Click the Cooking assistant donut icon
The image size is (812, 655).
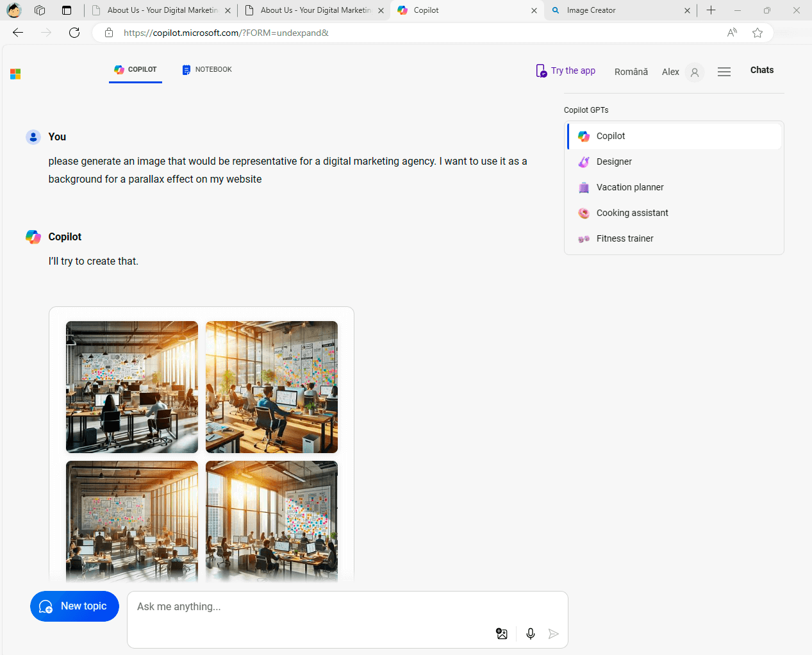pos(584,213)
